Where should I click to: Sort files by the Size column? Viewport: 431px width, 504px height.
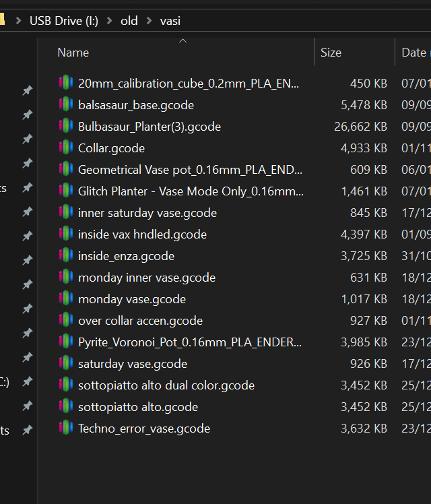coord(331,52)
